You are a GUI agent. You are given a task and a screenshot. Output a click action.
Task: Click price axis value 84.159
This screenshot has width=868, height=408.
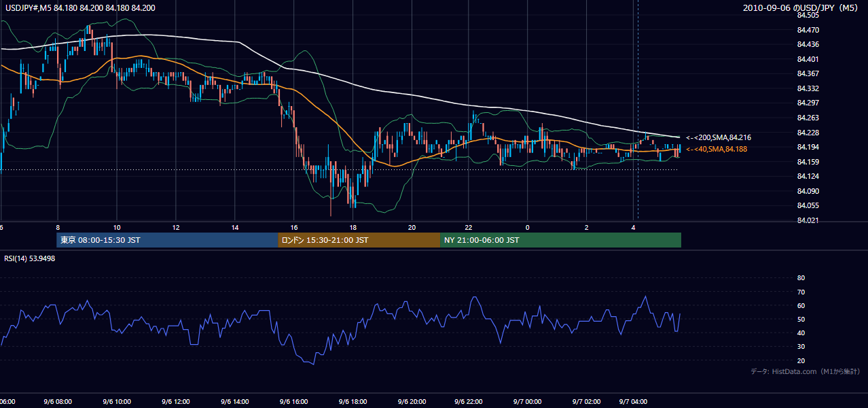808,162
